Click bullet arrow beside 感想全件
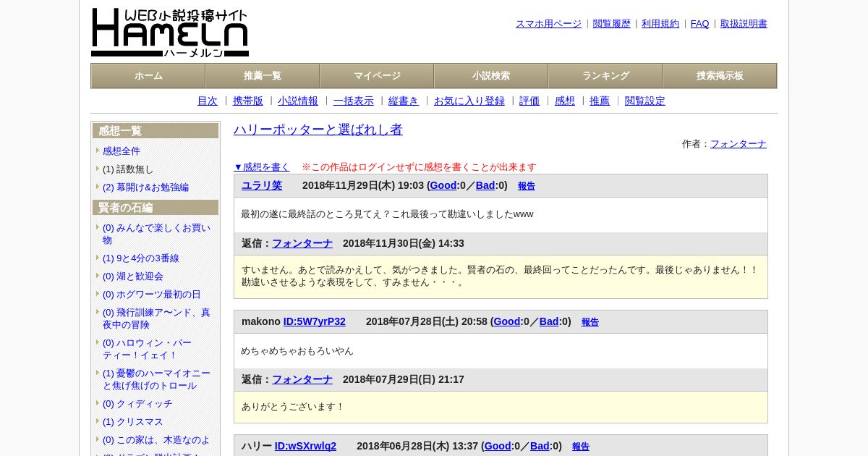Viewport: 868px width, 456px height. [98, 151]
